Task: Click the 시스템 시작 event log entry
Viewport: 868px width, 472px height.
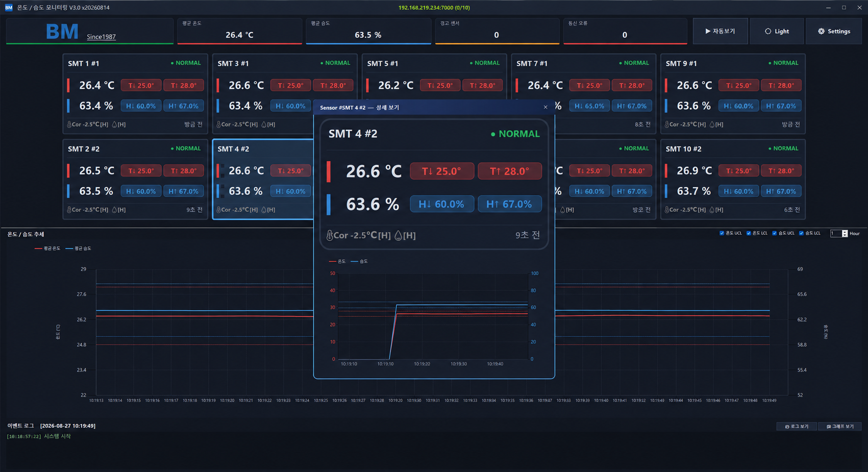Action: pos(57,436)
